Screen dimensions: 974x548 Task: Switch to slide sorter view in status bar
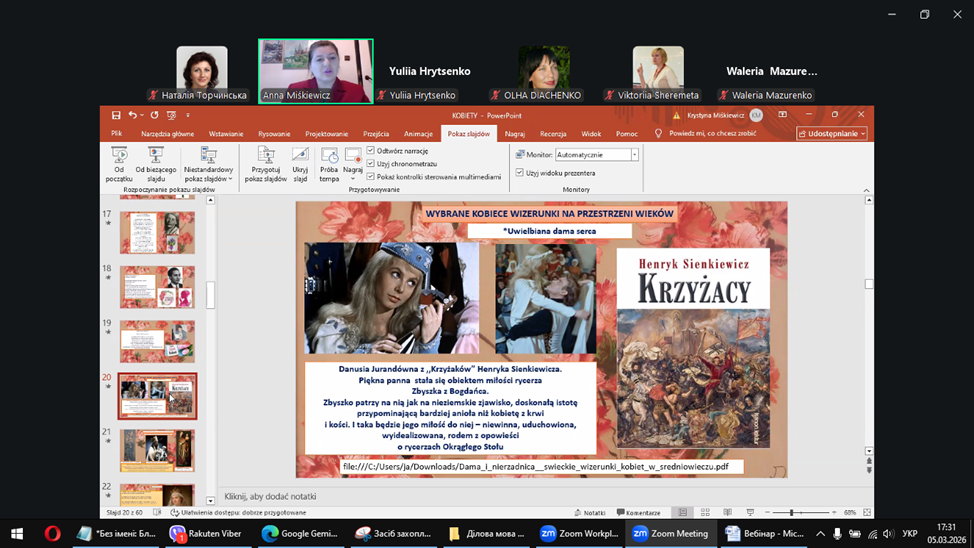tap(705, 513)
